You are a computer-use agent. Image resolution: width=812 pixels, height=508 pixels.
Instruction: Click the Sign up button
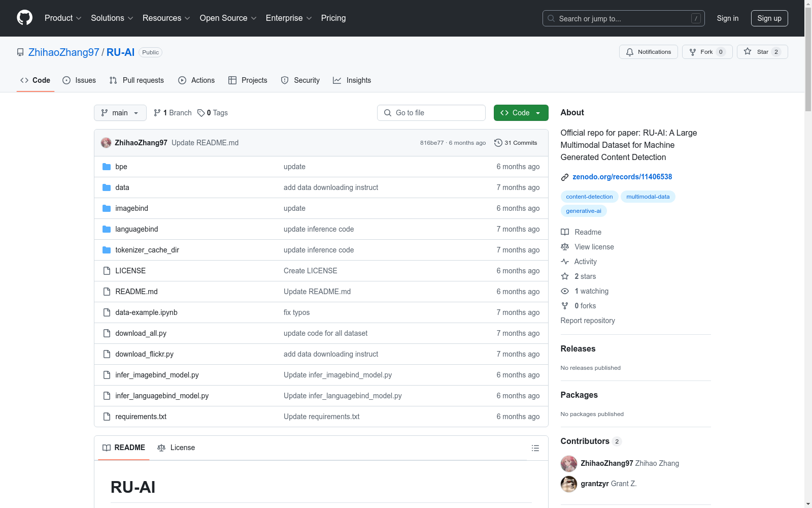(769, 18)
